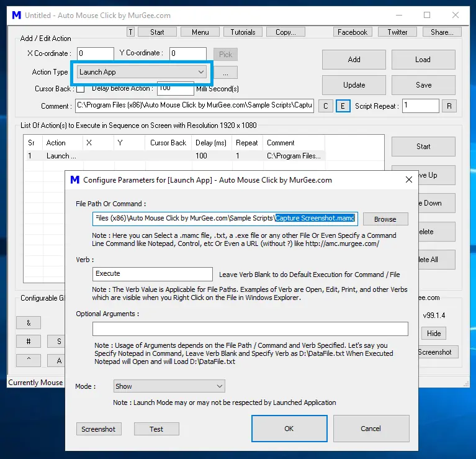Click the Script Repeat field
The image size is (476, 459).
pyautogui.click(x=420, y=106)
